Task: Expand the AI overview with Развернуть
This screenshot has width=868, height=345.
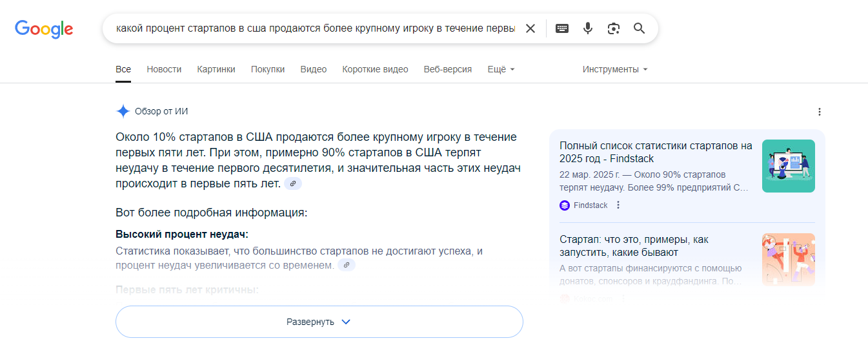Action: click(x=319, y=322)
